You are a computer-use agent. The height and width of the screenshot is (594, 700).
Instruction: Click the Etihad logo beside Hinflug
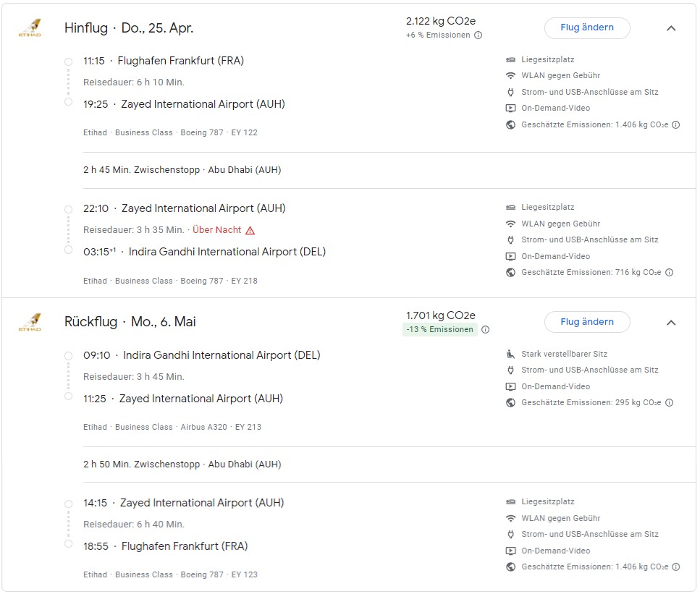coord(30,29)
